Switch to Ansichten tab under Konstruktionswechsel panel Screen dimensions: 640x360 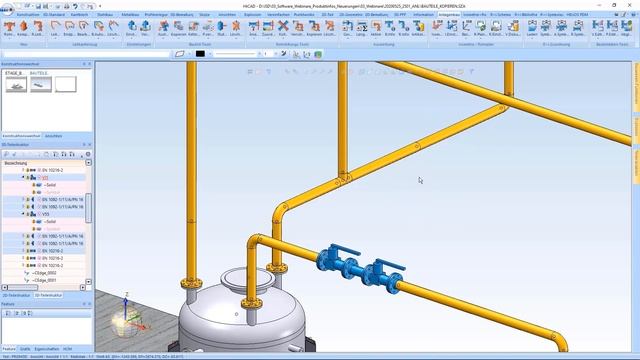[x=53, y=136]
